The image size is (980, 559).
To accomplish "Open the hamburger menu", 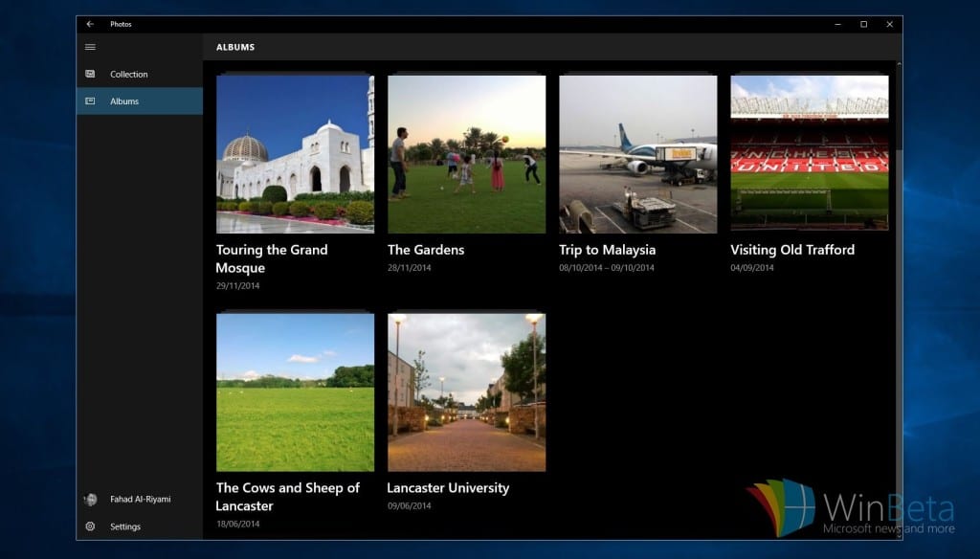I will tap(90, 47).
